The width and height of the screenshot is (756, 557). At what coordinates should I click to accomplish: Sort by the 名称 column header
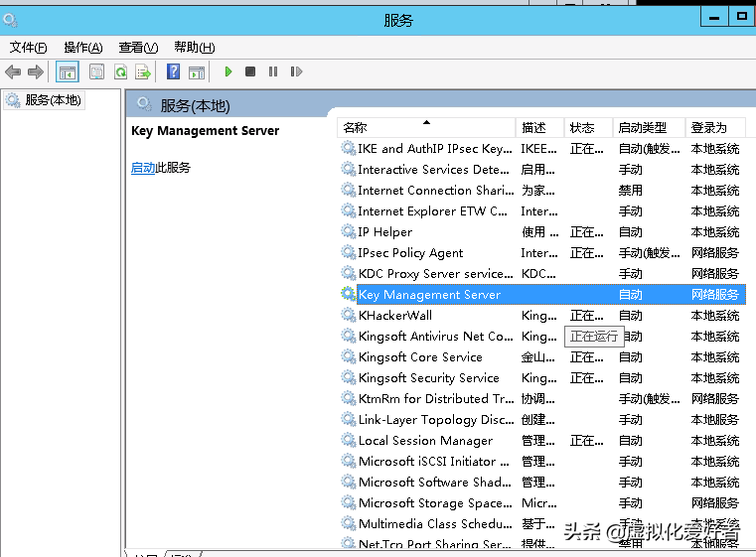[x=426, y=128]
